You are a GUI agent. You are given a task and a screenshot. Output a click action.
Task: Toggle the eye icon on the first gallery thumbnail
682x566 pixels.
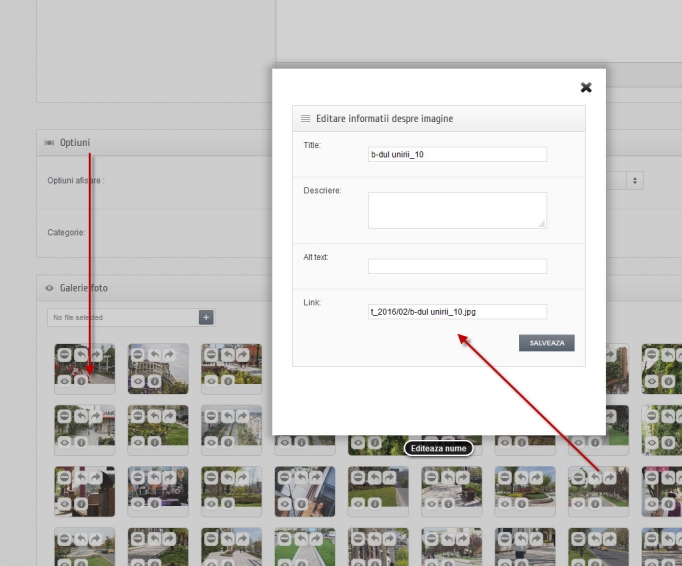point(65,381)
